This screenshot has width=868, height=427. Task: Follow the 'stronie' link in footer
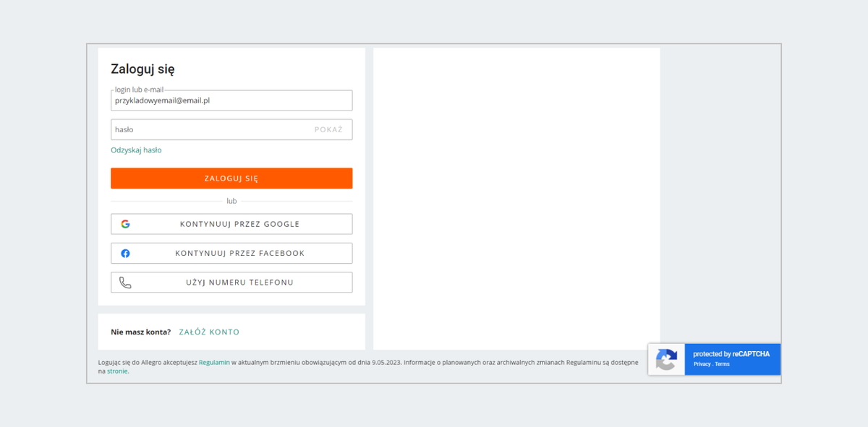click(118, 371)
